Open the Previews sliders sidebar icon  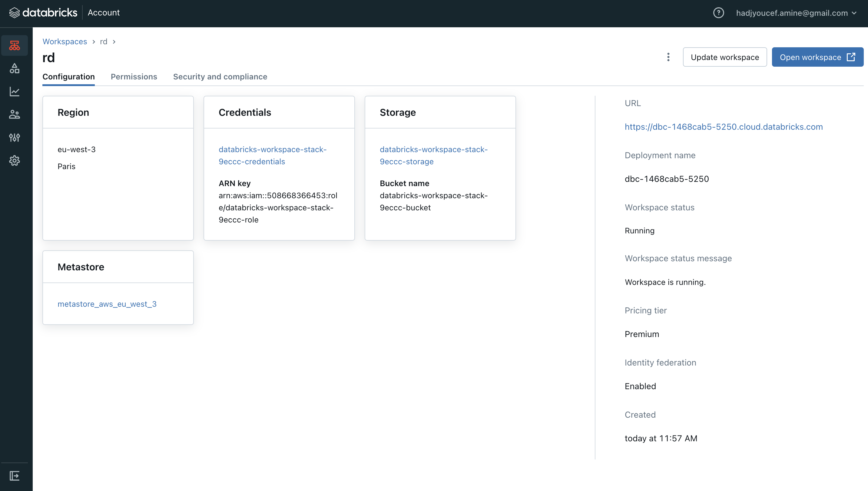click(x=15, y=137)
